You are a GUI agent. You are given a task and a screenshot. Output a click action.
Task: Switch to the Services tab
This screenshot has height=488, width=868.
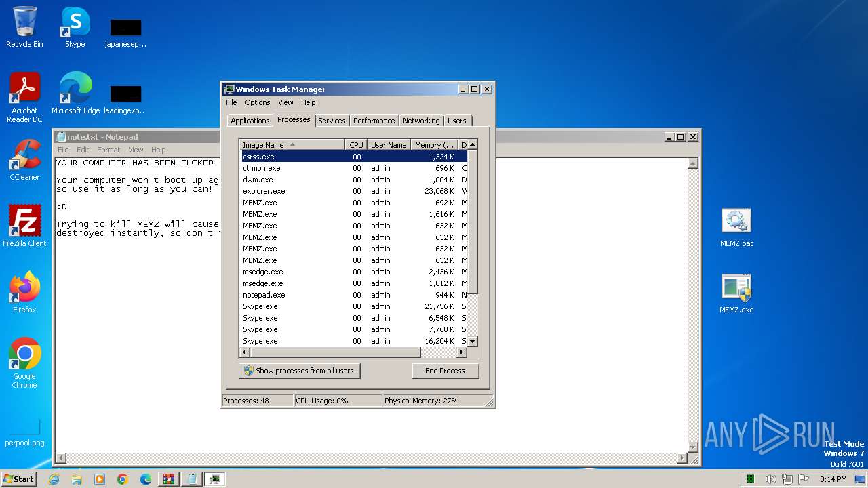332,121
